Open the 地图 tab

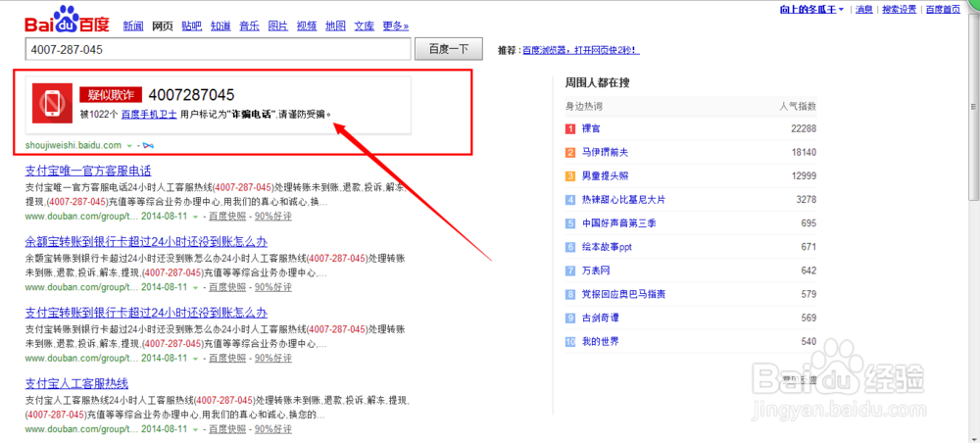tap(335, 26)
